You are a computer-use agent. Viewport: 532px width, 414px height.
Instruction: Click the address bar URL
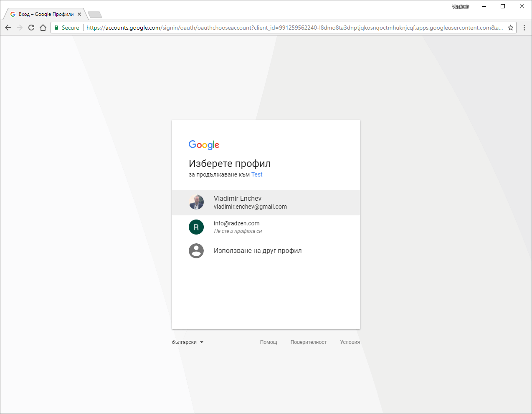pyautogui.click(x=294, y=28)
